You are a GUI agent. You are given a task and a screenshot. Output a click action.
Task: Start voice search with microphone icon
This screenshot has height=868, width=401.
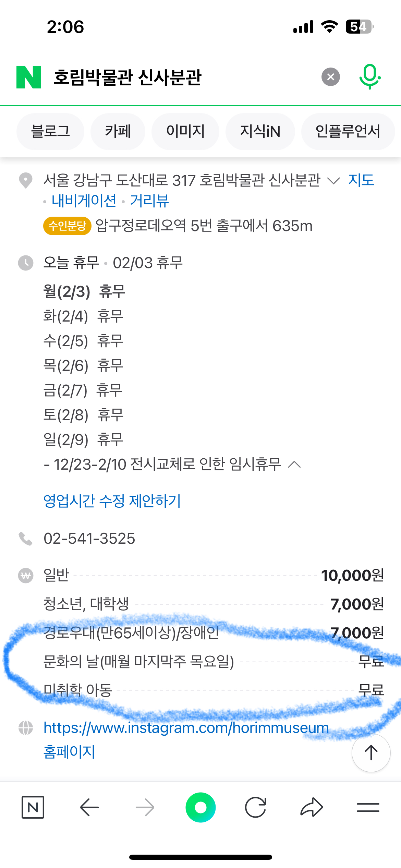370,77
